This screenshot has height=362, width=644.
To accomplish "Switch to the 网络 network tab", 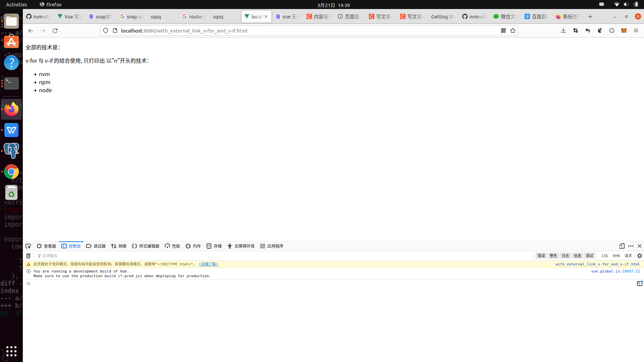I will click(119, 246).
